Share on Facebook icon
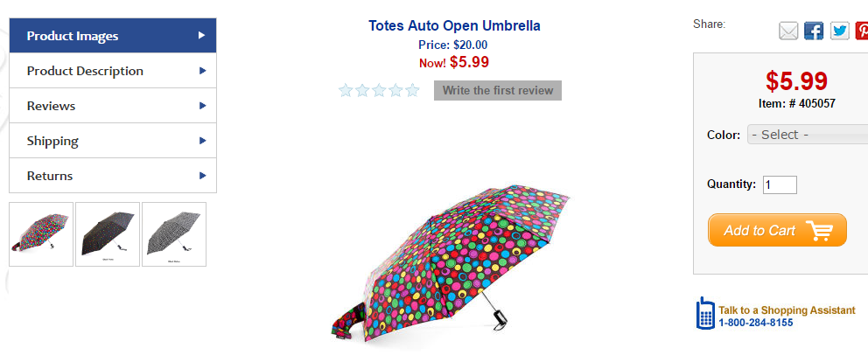Screen dimensions: 868x362 point(814,31)
